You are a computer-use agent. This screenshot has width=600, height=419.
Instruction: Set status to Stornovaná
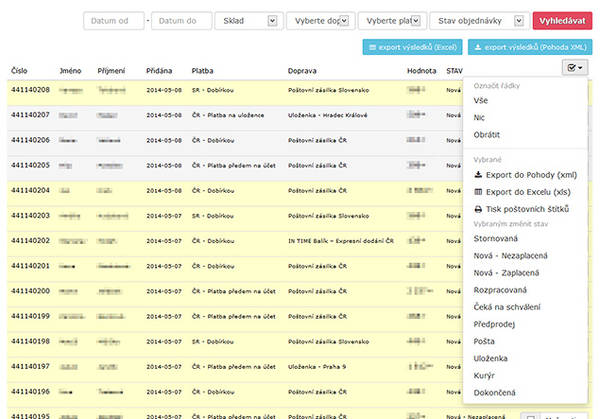pyautogui.click(x=496, y=238)
